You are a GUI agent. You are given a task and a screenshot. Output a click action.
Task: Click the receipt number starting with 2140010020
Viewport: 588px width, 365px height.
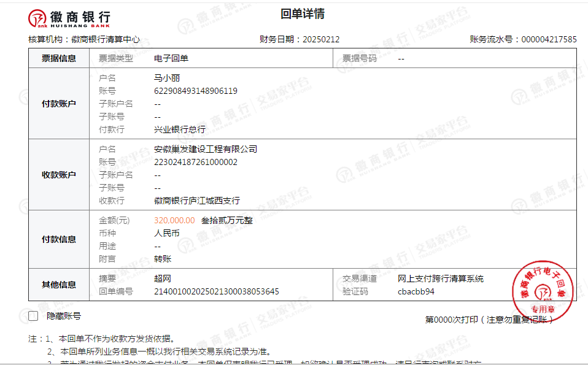tap(216, 291)
